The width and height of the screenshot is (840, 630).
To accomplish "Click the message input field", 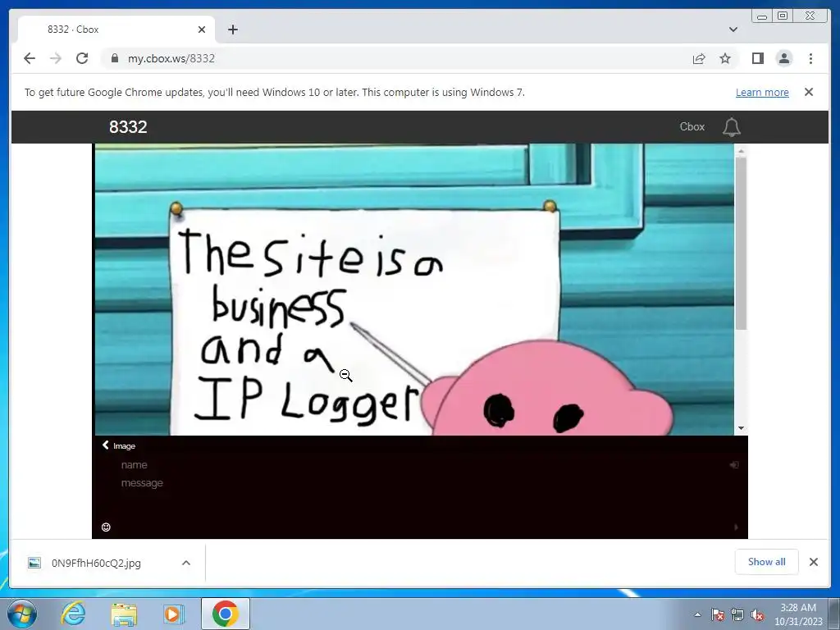I will (418, 483).
